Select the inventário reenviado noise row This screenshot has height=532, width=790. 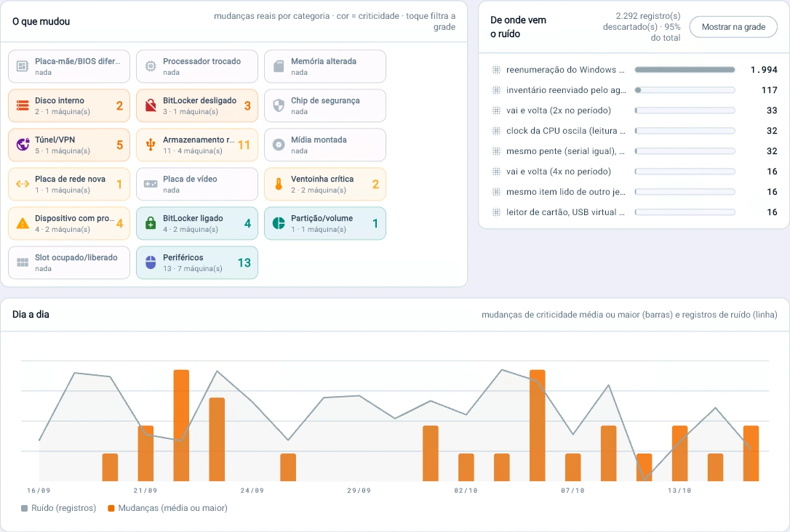click(x=634, y=90)
